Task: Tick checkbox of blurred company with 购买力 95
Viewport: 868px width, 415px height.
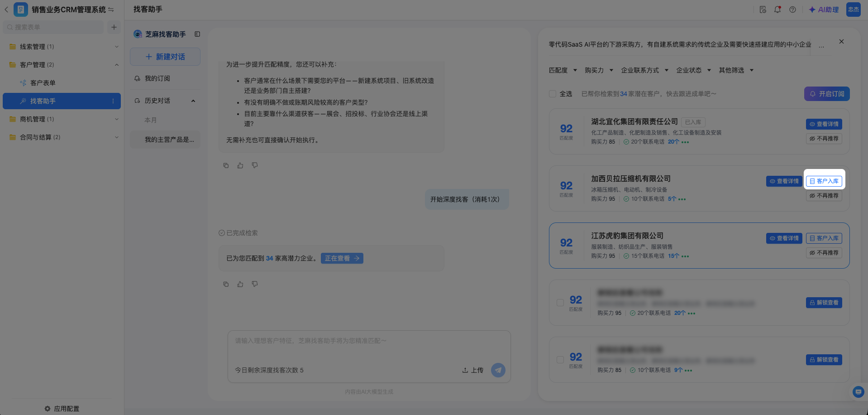Action: point(560,303)
